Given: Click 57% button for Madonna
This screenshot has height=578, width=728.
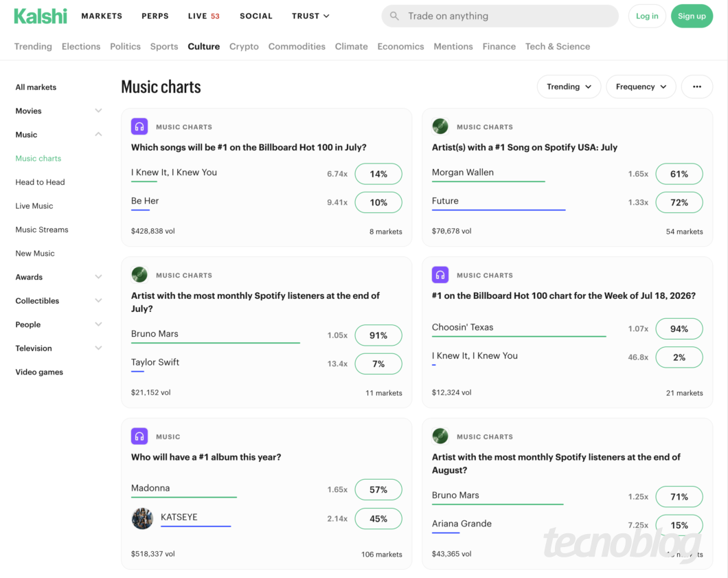Looking at the screenshot, I should (378, 490).
